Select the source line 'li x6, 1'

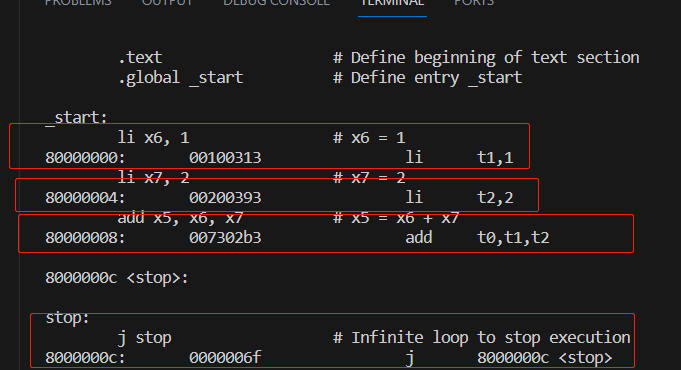point(153,138)
